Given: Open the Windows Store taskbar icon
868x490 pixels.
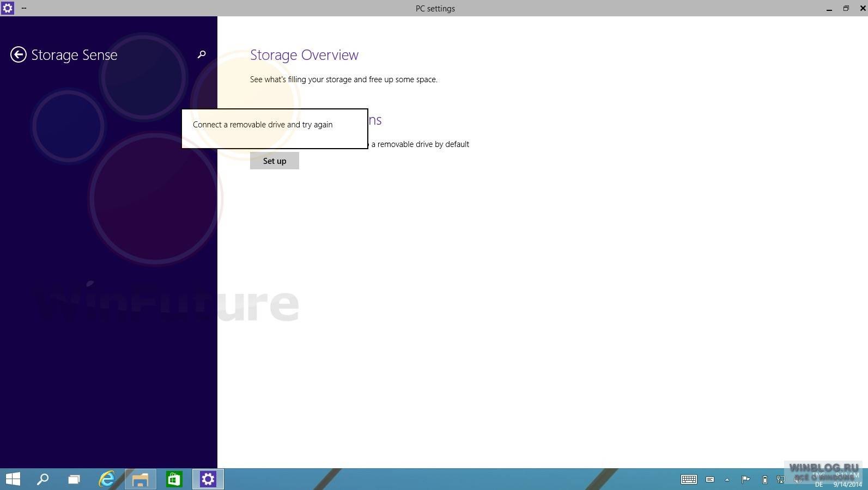Looking at the screenshot, I should pyautogui.click(x=174, y=479).
